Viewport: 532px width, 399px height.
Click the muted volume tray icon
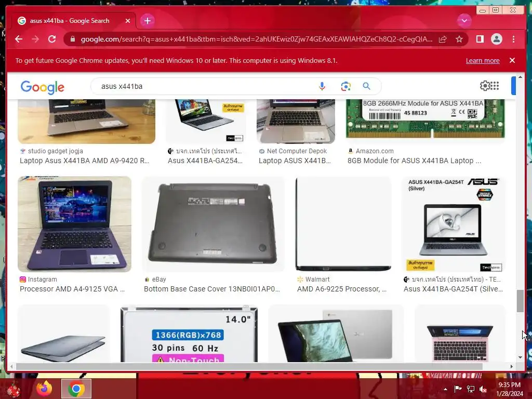tap(483, 389)
